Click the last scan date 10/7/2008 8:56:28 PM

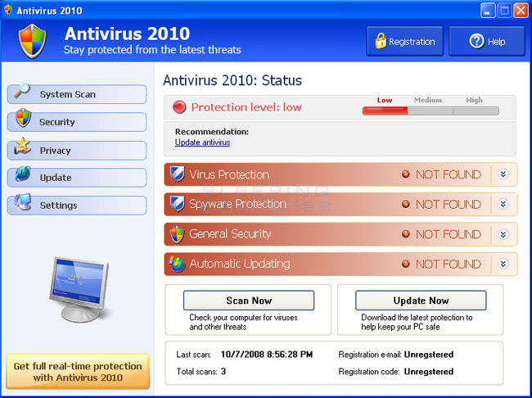267,355
